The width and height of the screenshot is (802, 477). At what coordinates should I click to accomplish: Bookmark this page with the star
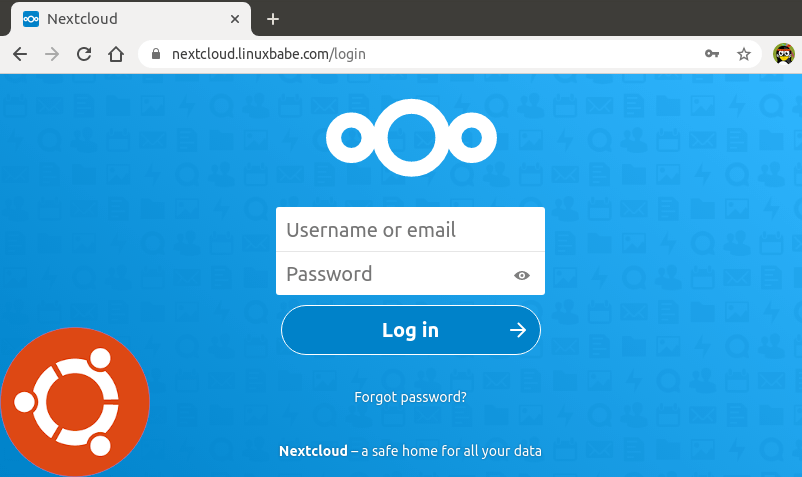(743, 54)
